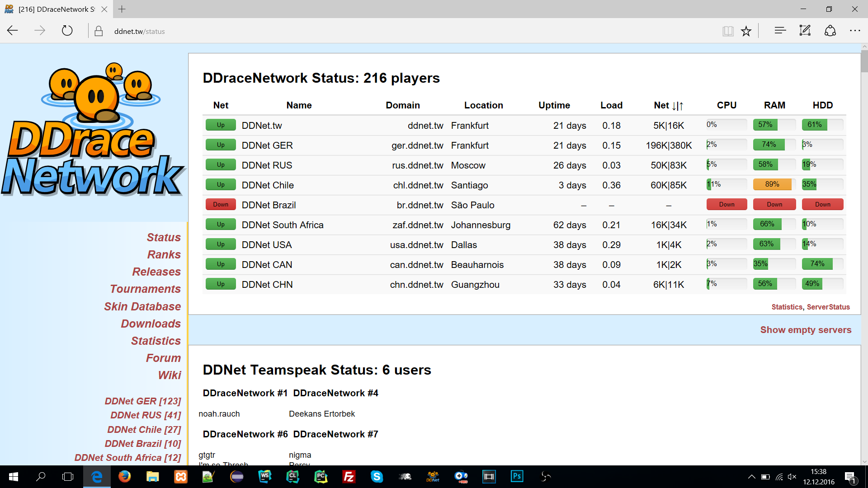Make a web note pen icon

coord(805,31)
